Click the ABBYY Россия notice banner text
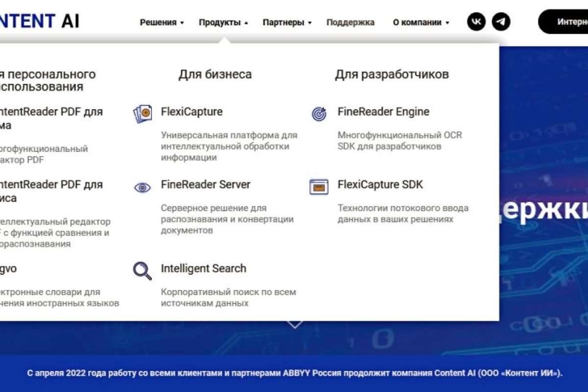The width and height of the screenshot is (588, 392). (295, 373)
